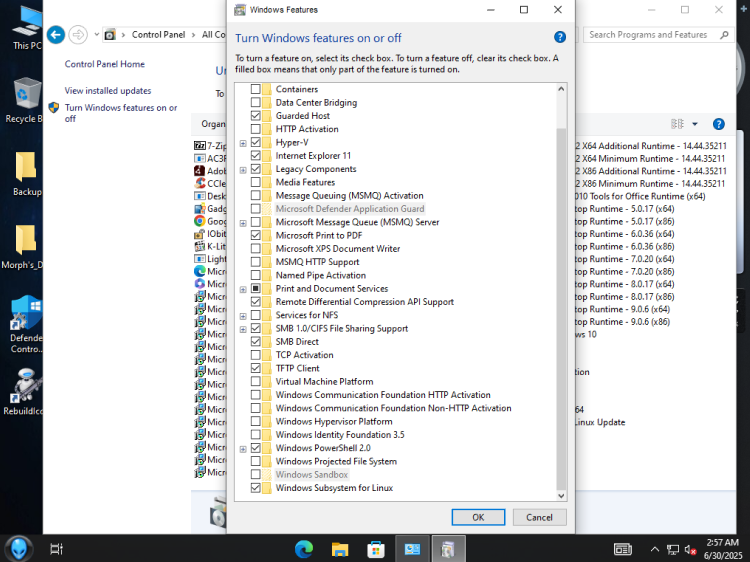
Task: Expand Print and Document Services
Action: point(243,289)
